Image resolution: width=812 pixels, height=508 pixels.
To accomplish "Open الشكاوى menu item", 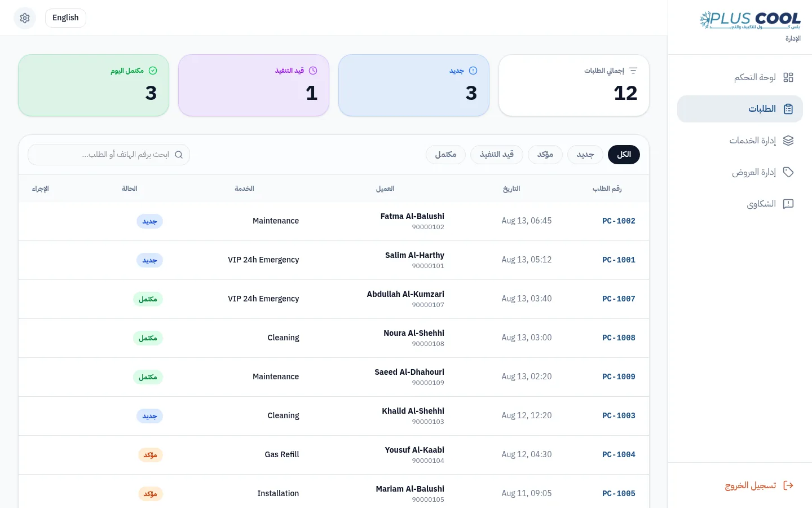I will [740, 204].
